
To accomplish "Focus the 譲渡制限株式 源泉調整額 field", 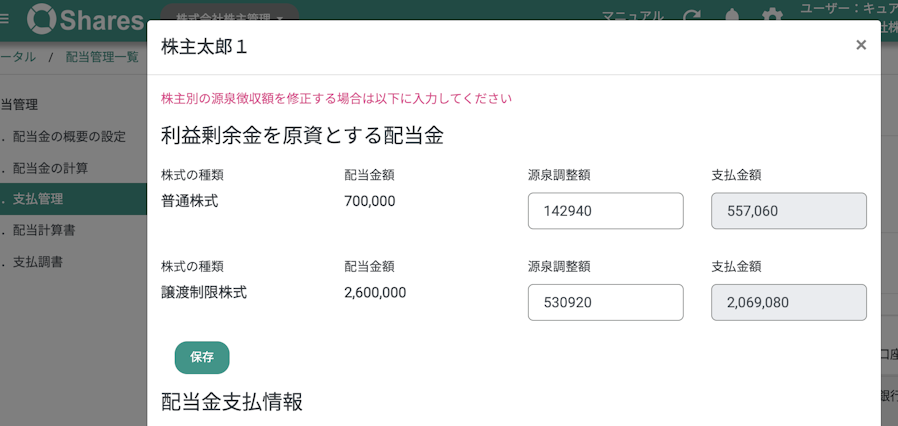I will (605, 302).
